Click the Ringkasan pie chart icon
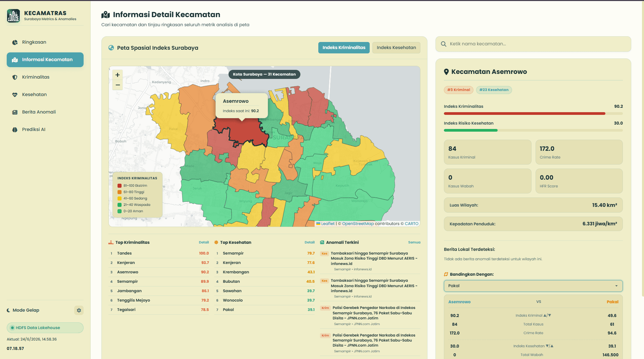The width and height of the screenshot is (644, 359). [x=15, y=42]
